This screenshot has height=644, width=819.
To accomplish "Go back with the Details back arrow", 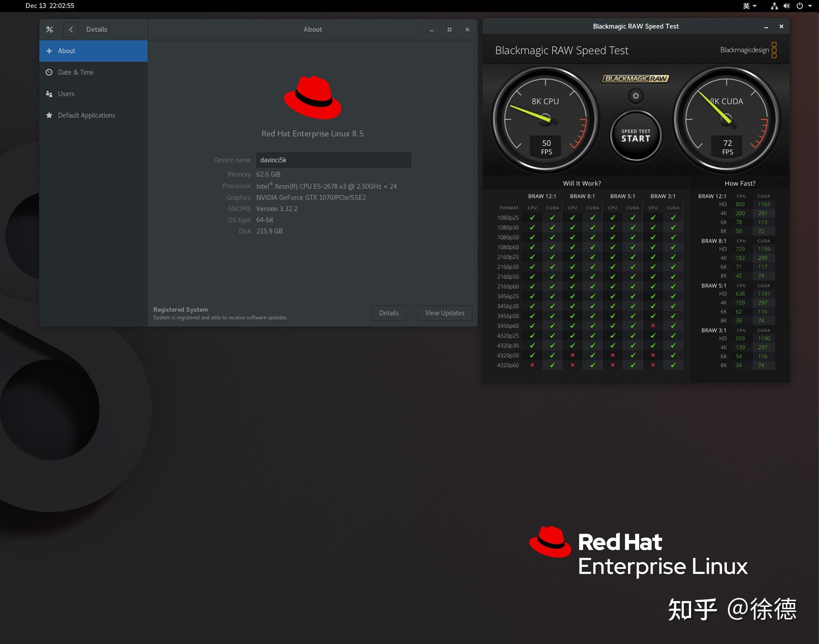I will (x=71, y=30).
